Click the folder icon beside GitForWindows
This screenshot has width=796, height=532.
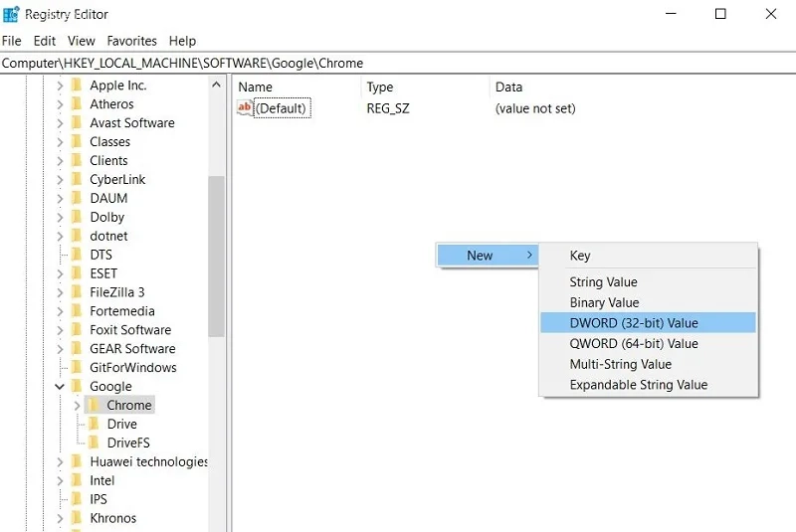tap(77, 367)
